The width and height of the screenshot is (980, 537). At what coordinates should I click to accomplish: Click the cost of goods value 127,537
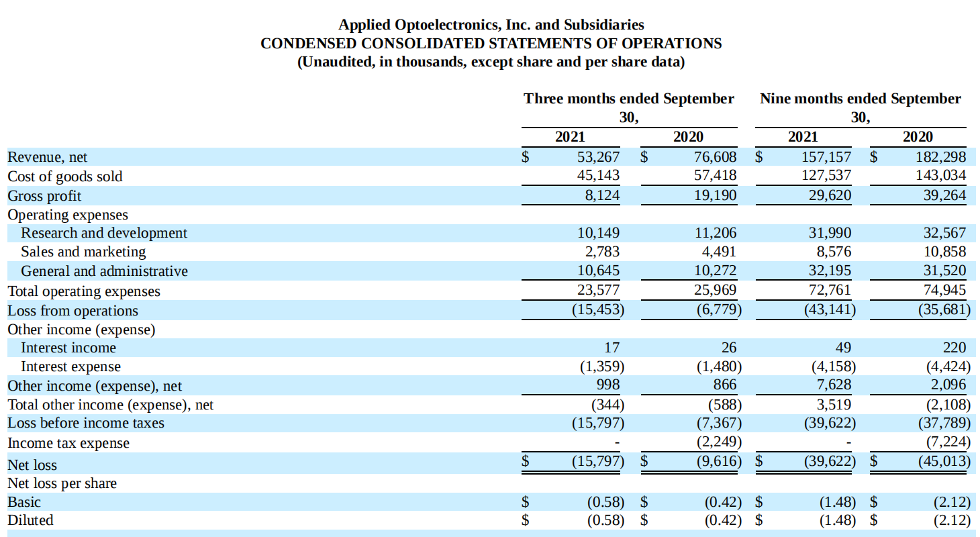coord(826,175)
